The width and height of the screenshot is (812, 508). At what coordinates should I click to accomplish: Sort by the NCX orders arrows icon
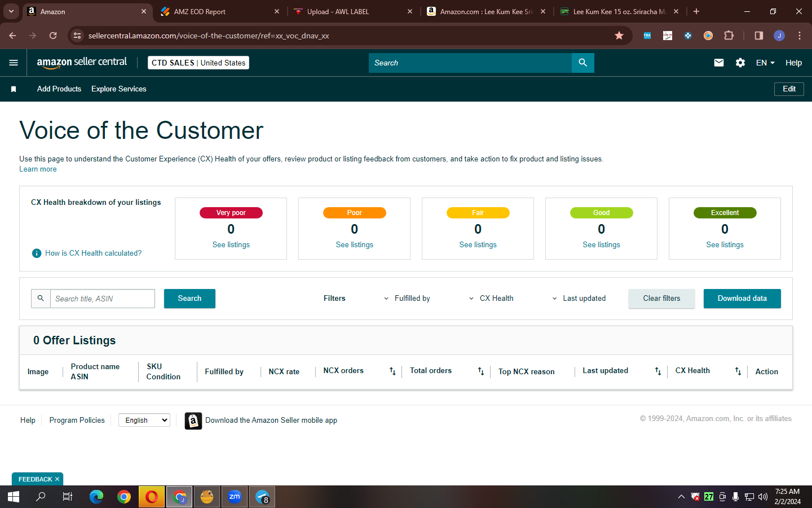392,371
